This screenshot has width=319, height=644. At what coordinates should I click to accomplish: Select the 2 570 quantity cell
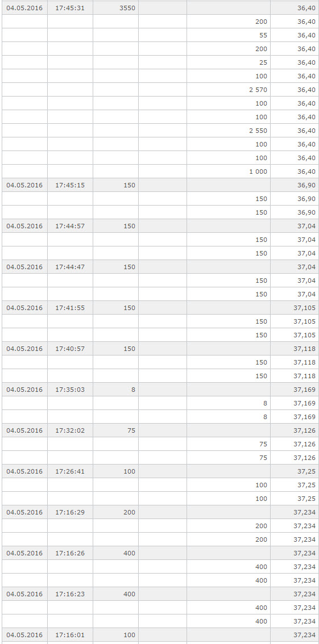(x=229, y=90)
